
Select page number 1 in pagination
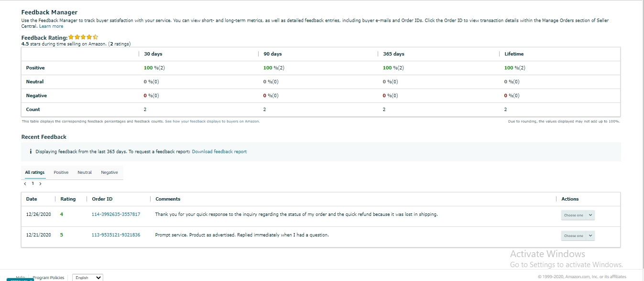pos(33,183)
